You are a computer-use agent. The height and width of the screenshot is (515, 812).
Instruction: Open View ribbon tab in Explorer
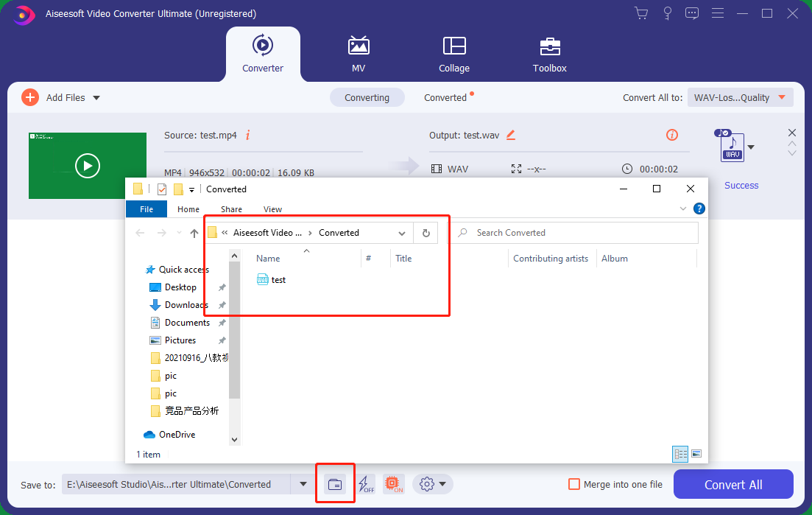click(272, 209)
